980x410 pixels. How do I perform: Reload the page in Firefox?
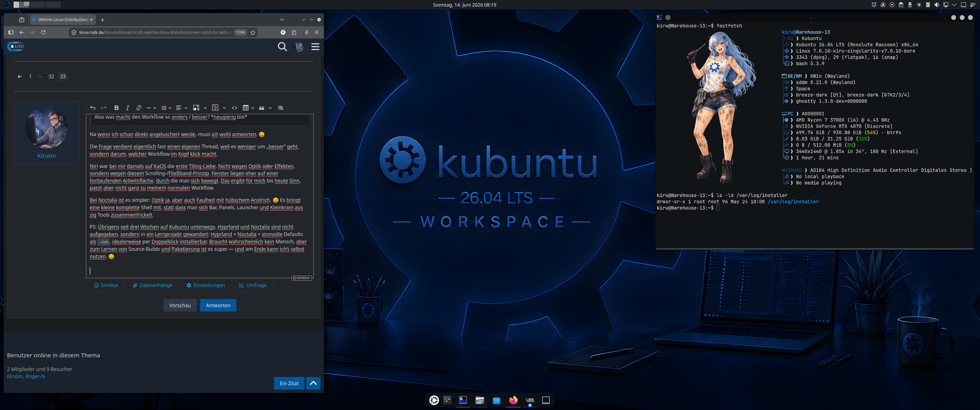tap(43, 32)
